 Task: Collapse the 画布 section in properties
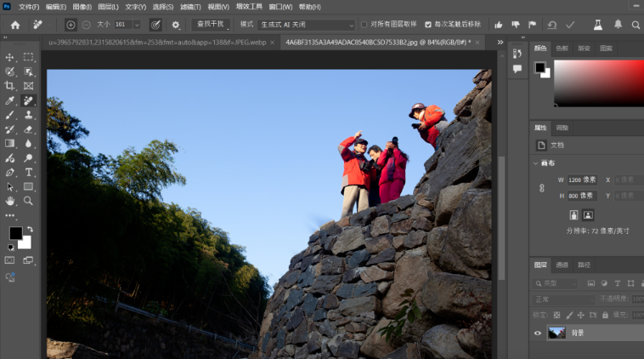pos(536,163)
